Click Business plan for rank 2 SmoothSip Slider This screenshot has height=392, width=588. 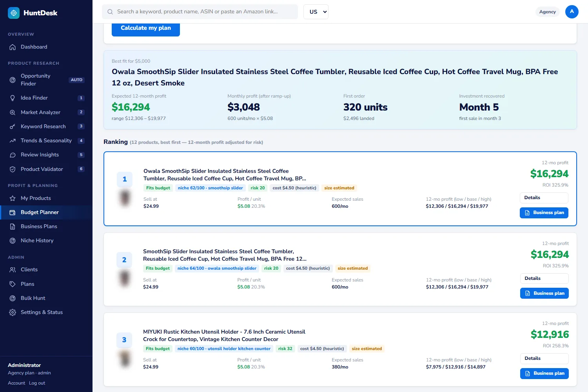pyautogui.click(x=544, y=294)
